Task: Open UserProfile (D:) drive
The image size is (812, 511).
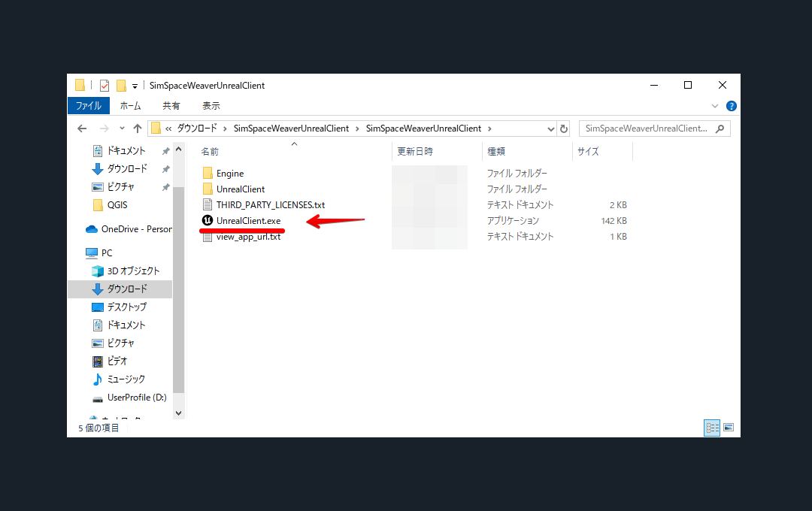Action: tap(137, 397)
